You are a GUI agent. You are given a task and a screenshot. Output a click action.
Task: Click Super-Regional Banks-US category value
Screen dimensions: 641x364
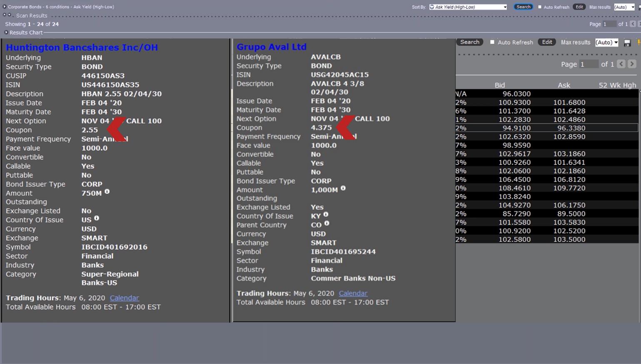pyautogui.click(x=110, y=278)
